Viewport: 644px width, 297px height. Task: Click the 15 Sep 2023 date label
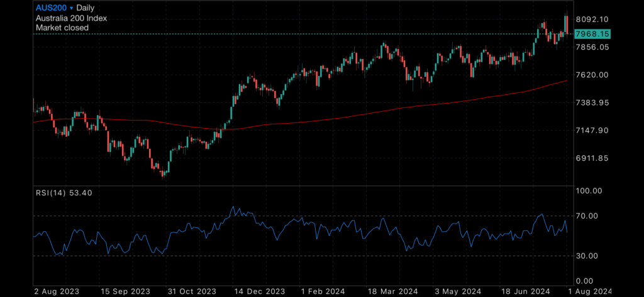click(126, 291)
